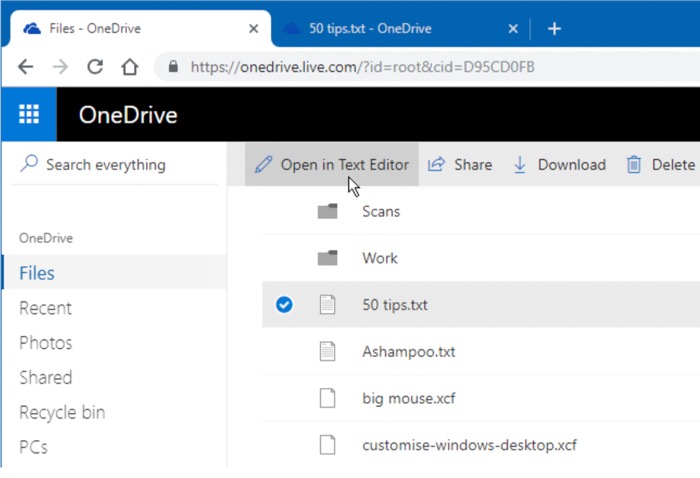Screen dimensions: 700x478
Task: Open Photos in the sidebar
Action: coord(46,343)
